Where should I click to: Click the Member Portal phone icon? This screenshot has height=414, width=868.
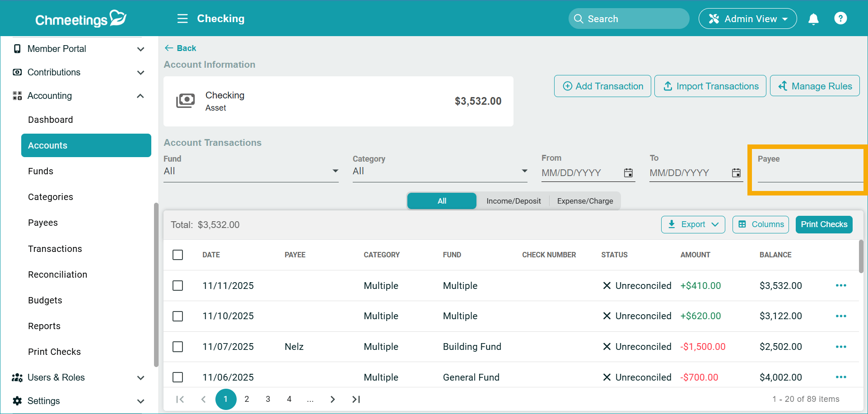[17, 49]
